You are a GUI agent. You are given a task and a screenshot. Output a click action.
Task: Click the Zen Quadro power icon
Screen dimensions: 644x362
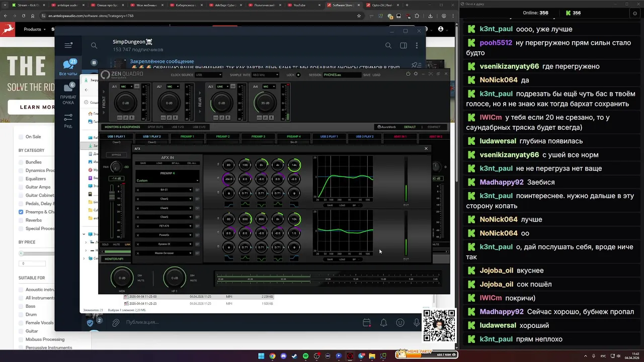click(408, 74)
